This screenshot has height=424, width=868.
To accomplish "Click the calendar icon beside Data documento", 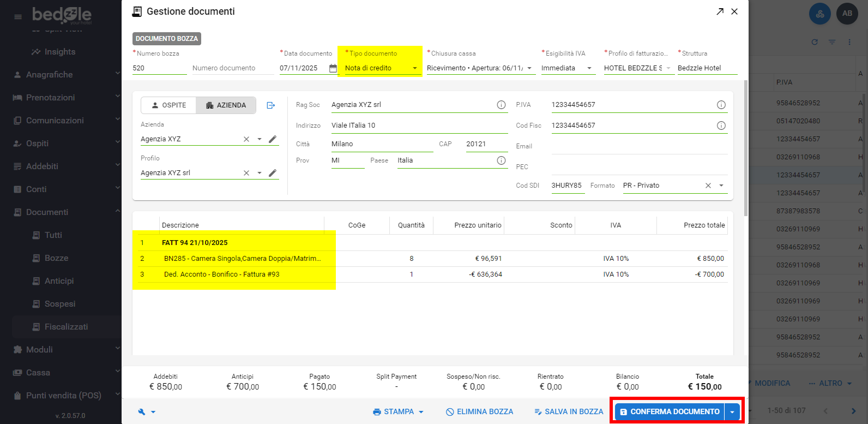I will [333, 68].
